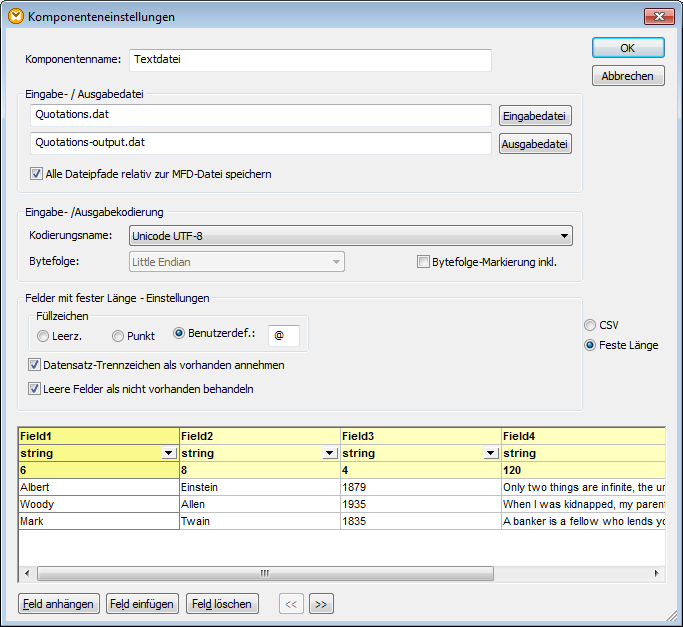Click the Ausgabedatei browse button
The width and height of the screenshot is (683, 627).
click(535, 144)
